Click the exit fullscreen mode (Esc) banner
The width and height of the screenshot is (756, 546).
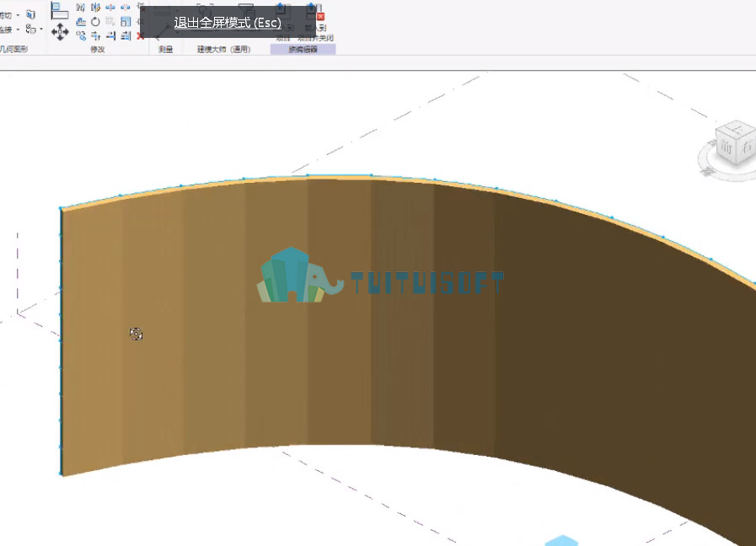[x=228, y=22]
